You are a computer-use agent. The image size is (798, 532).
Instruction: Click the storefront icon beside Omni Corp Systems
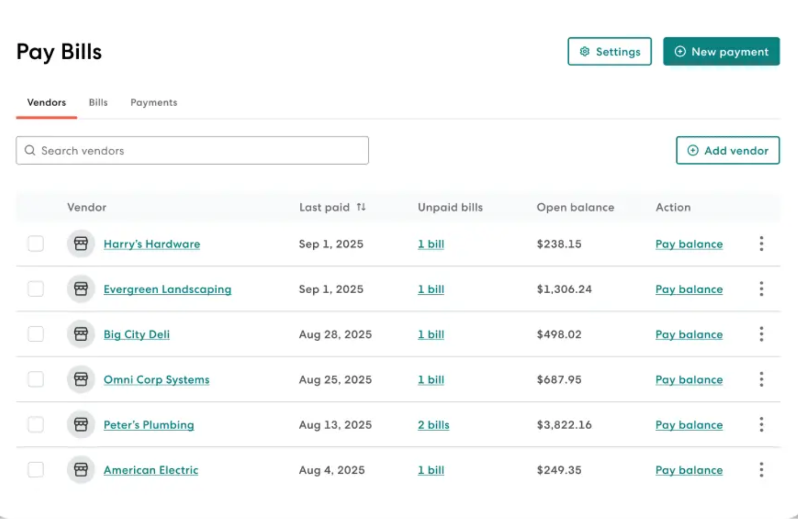click(x=80, y=379)
